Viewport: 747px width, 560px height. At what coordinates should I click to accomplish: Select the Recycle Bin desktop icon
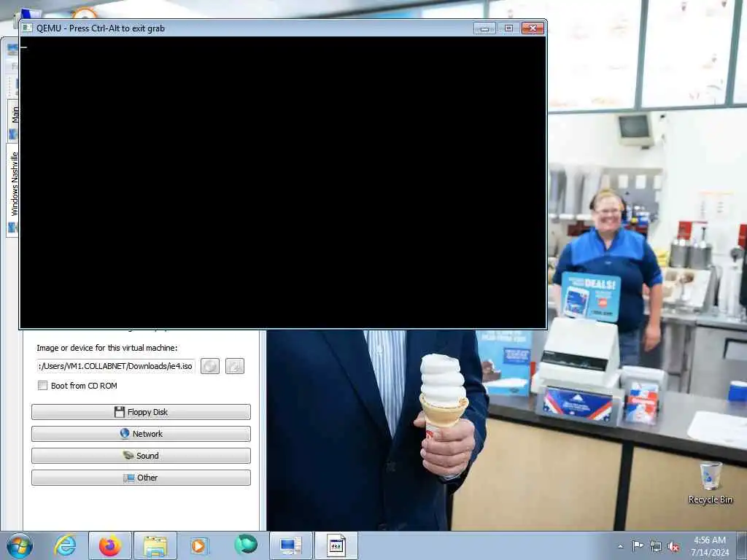point(711,483)
